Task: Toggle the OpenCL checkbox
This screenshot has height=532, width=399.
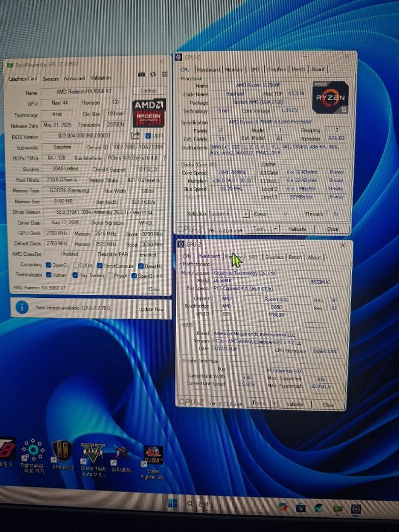Action: [x=48, y=265]
